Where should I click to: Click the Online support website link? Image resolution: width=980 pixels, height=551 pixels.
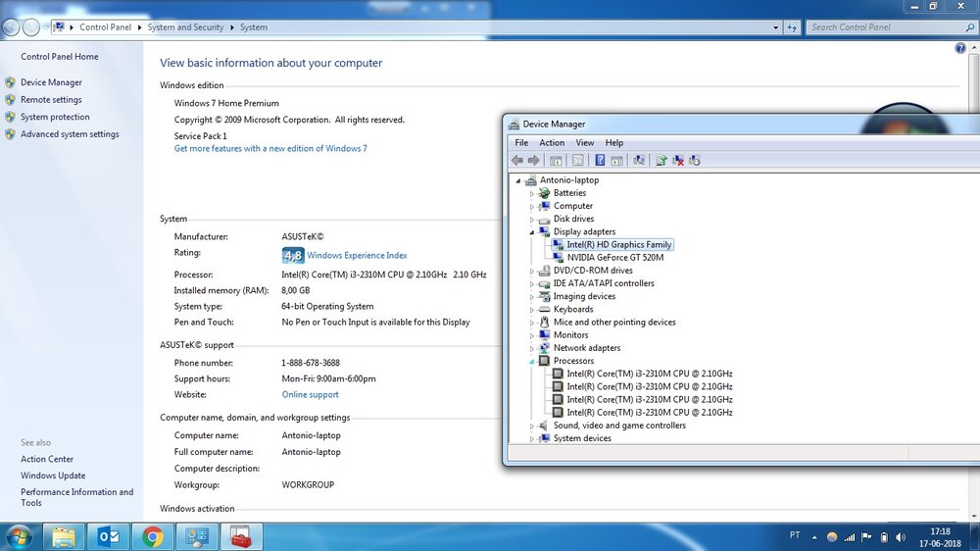pos(310,395)
